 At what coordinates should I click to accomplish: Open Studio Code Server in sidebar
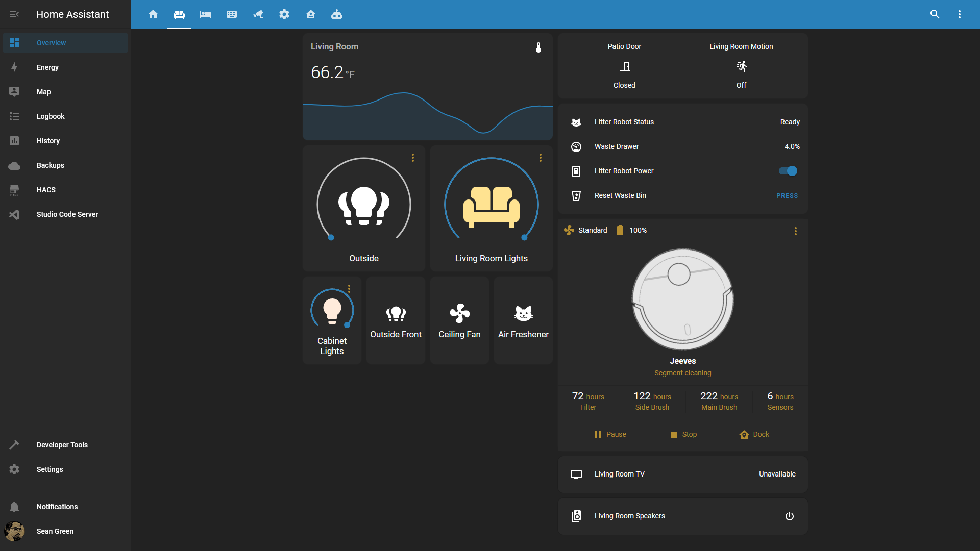click(x=65, y=214)
